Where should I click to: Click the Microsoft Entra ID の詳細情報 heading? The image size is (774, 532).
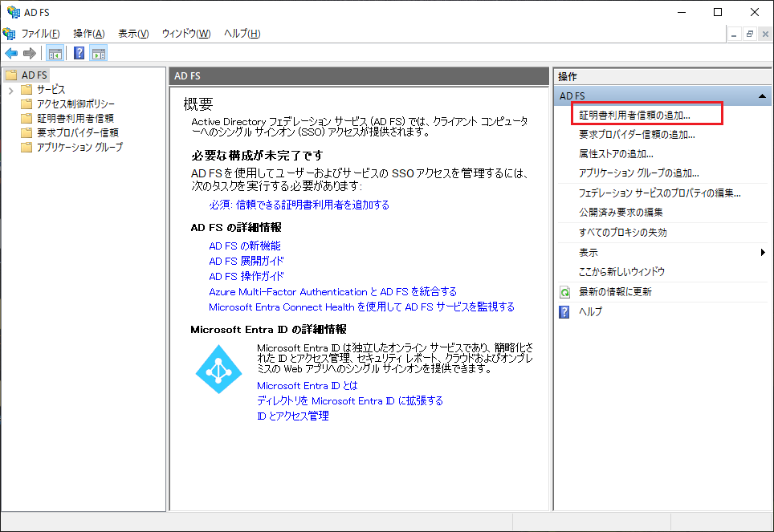(268, 330)
